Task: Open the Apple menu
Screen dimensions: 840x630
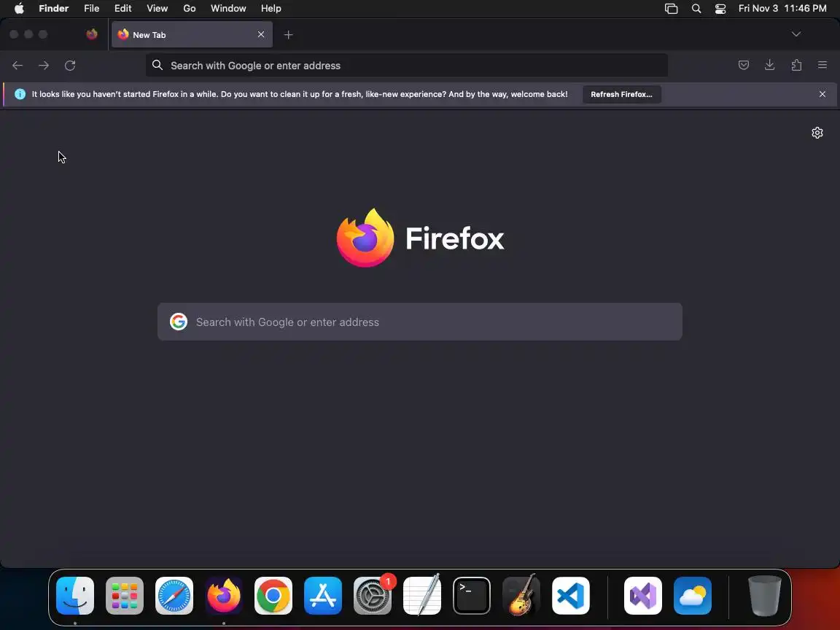Action: [x=19, y=8]
